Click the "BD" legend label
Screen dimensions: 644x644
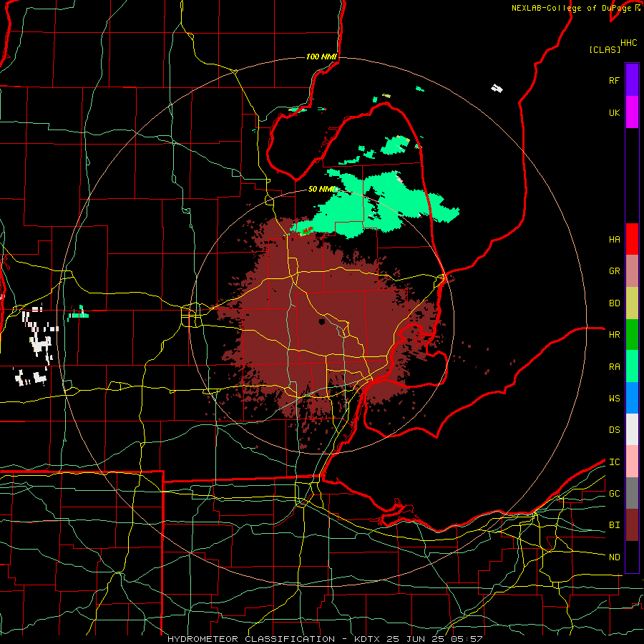pos(614,303)
